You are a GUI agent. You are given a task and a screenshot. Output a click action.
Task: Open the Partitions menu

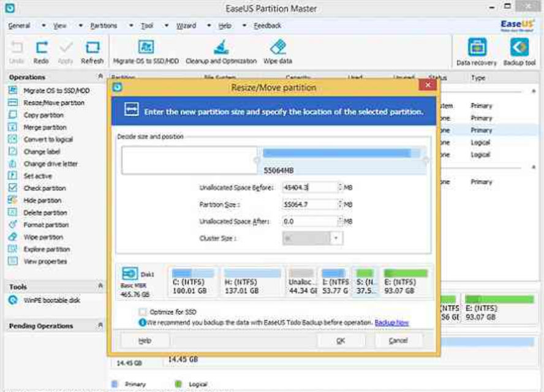tap(104, 26)
